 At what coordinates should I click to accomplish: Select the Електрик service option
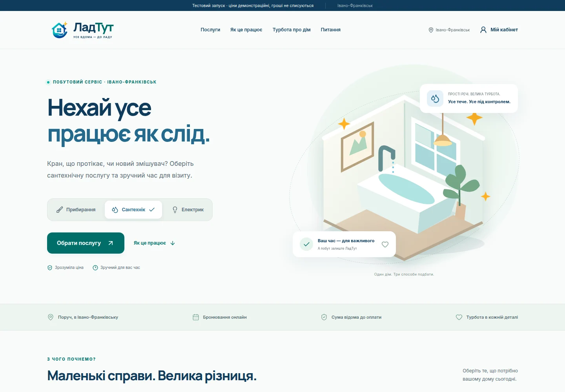pyautogui.click(x=188, y=210)
